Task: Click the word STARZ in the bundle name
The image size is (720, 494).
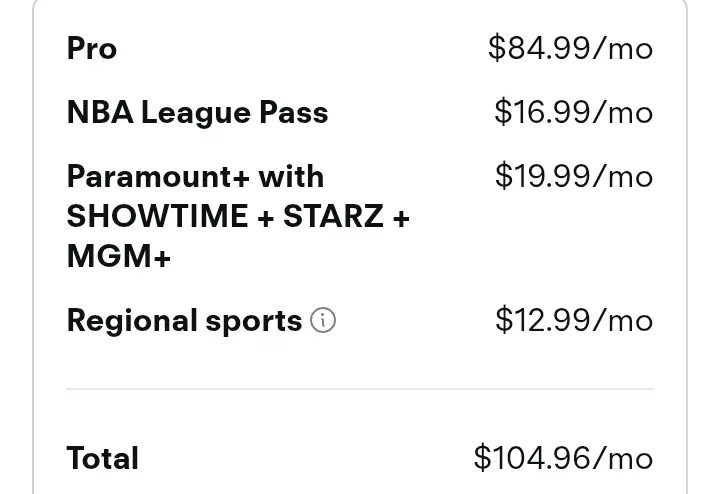Action: (x=333, y=216)
